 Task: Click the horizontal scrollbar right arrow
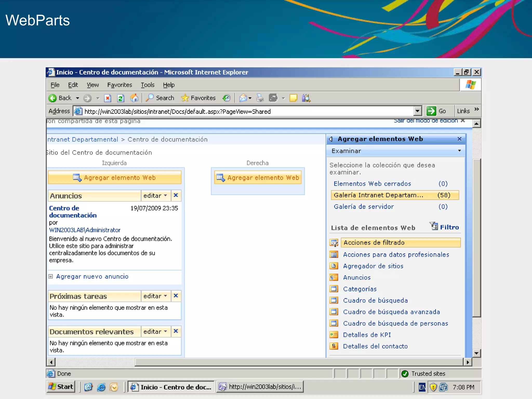(468, 362)
